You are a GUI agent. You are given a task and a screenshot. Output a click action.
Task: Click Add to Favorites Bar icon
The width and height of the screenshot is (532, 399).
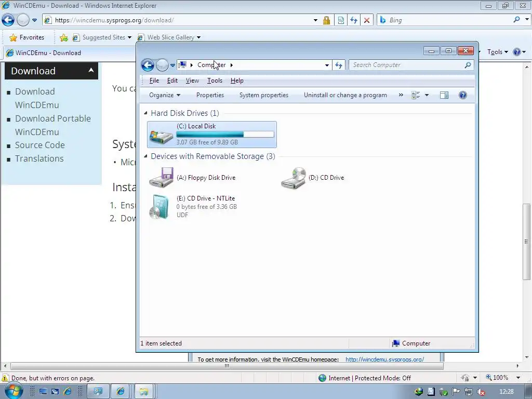(x=64, y=37)
